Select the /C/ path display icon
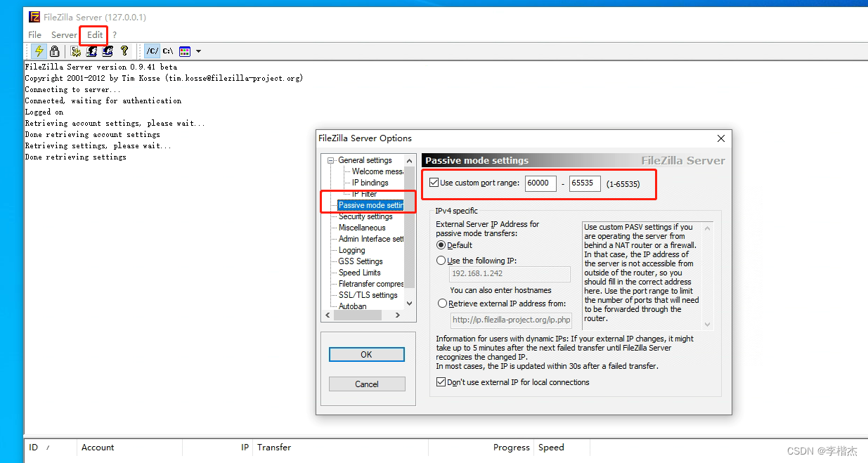This screenshot has height=463, width=868. (x=152, y=51)
